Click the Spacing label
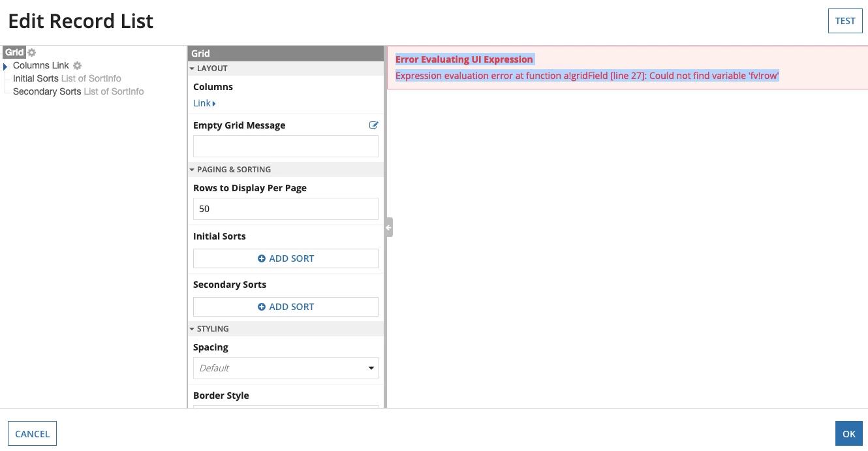Screen dimensions: 868x451 click(x=211, y=347)
